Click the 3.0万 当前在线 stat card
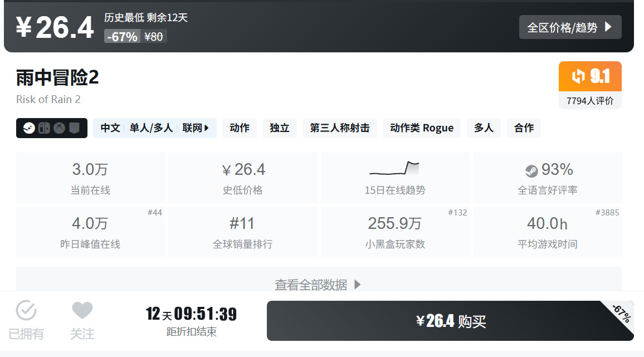The image size is (644, 357). [90, 178]
